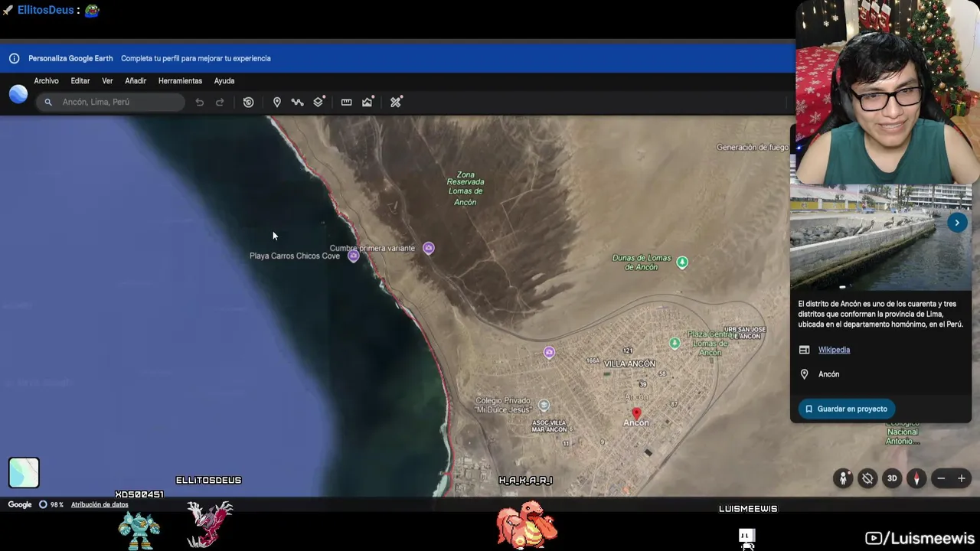Show next photo with carousel arrow
The width and height of the screenshot is (980, 551).
(957, 223)
